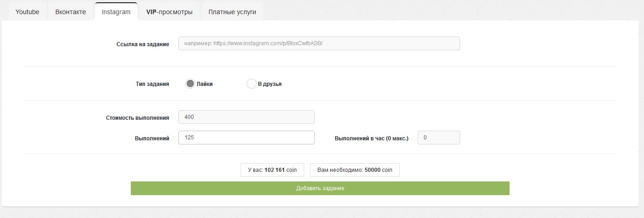Screen dimensions: 644x218
Task: Click the Ссылка на задание label
Action: [x=143, y=44]
